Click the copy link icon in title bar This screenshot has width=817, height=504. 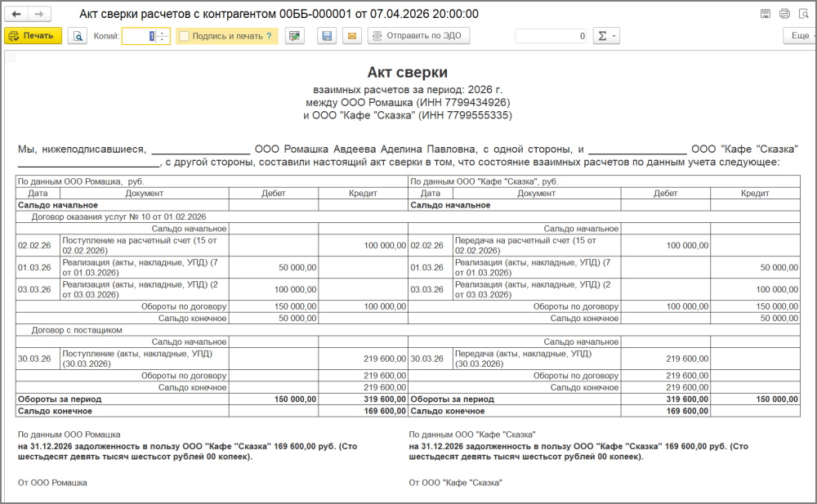[803, 14]
